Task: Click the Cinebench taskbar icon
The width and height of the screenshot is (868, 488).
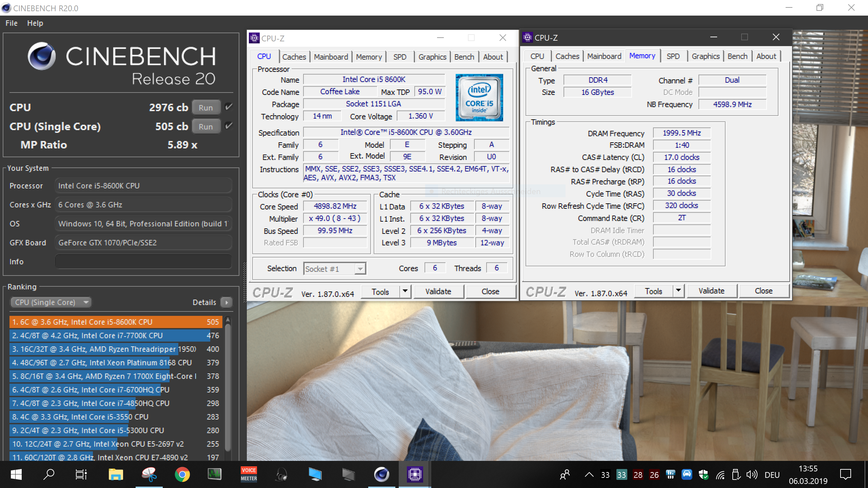Action: click(381, 474)
